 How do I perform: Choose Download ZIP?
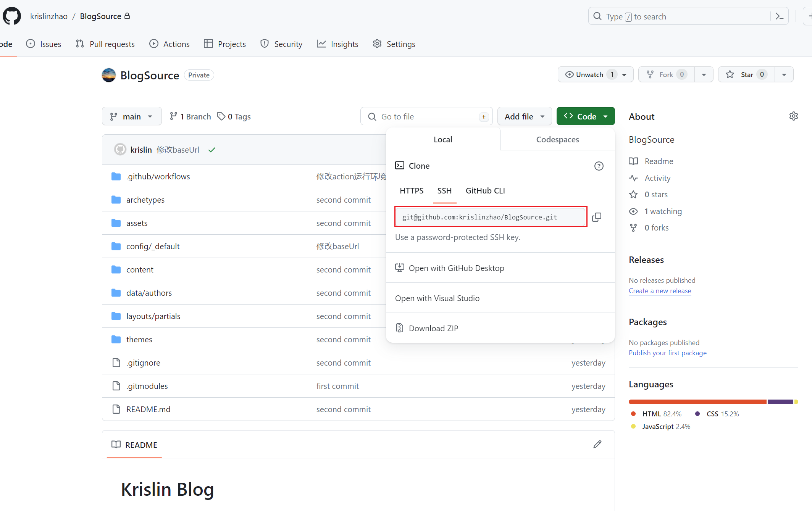coord(500,328)
